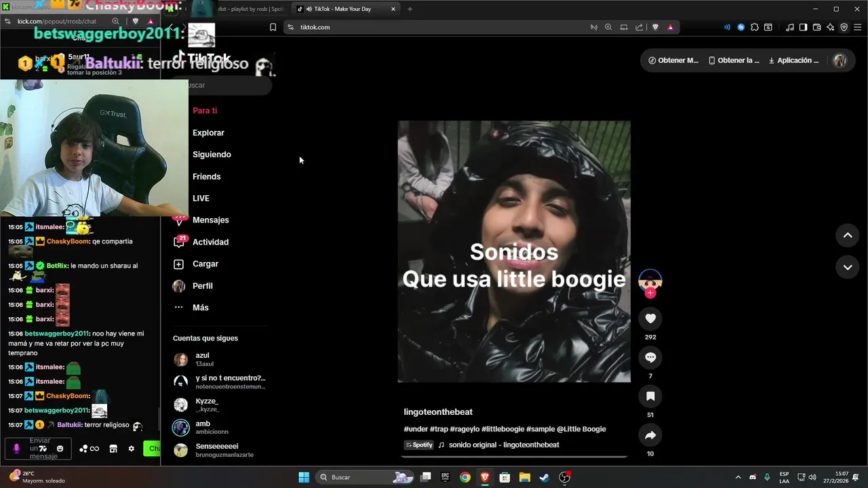868x488 pixels.
Task: Open the music note toolbar icon
Action: click(x=789, y=27)
